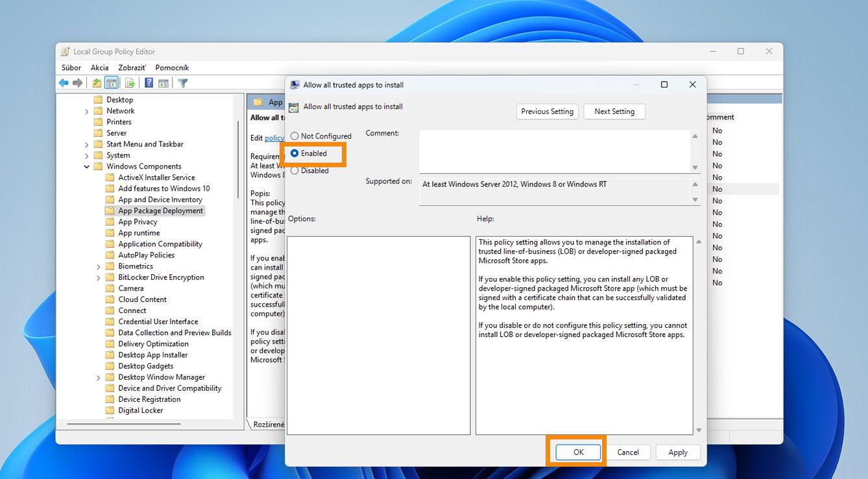The height and width of the screenshot is (479, 868).
Task: Select Device and Driver Compatibility
Action: tap(170, 388)
